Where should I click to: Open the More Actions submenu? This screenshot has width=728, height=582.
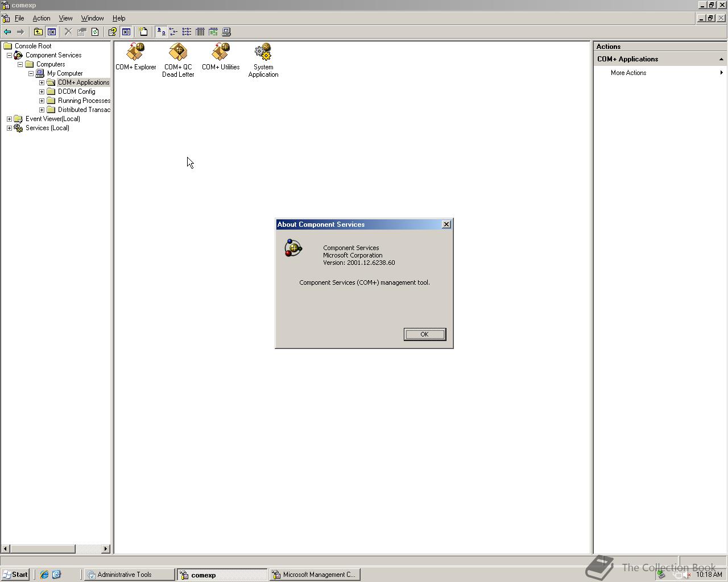click(x=660, y=73)
